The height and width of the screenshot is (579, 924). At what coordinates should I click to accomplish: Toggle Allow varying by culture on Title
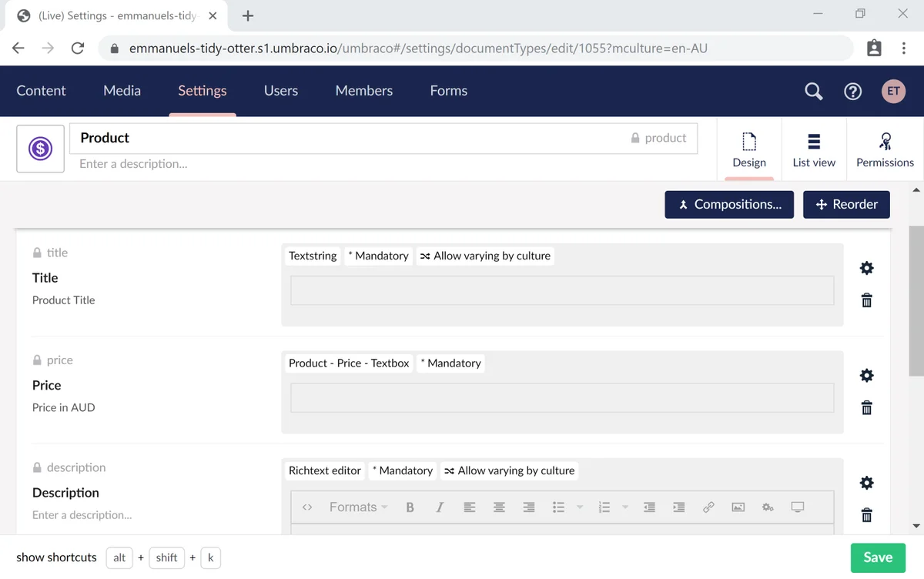(485, 256)
